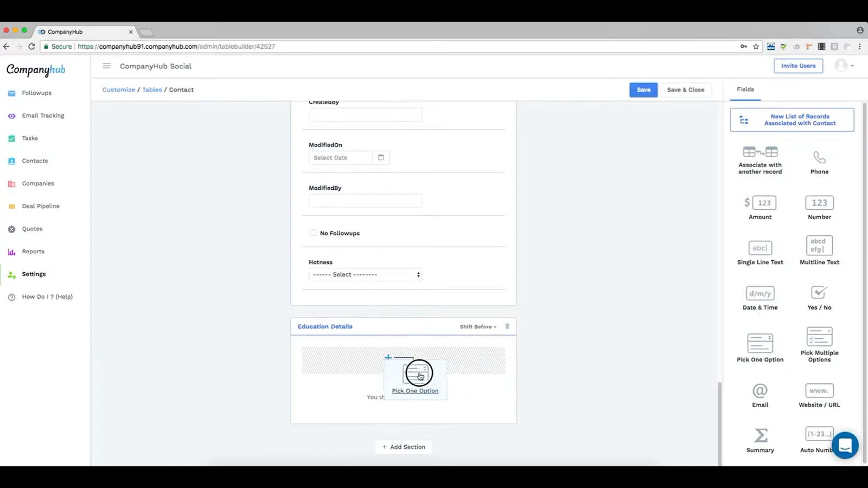Click the right-side vertical page scrollbar
Screen dimensions: 868x488
pyautogui.click(x=720, y=423)
